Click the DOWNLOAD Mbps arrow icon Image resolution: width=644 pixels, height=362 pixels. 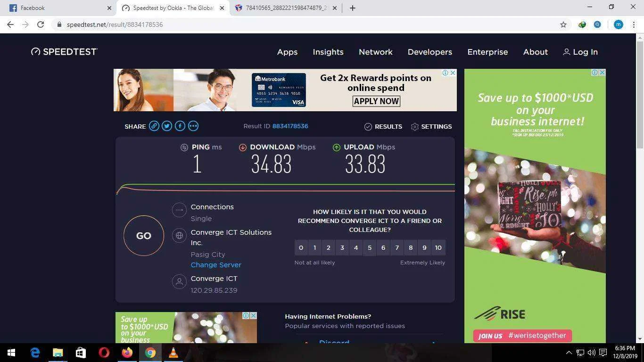pyautogui.click(x=242, y=147)
